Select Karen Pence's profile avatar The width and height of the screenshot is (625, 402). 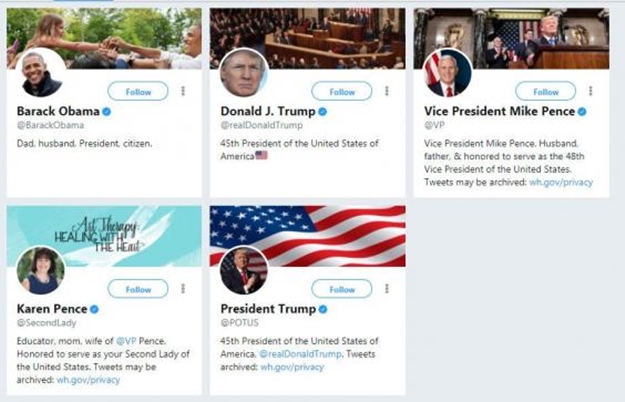point(42,269)
